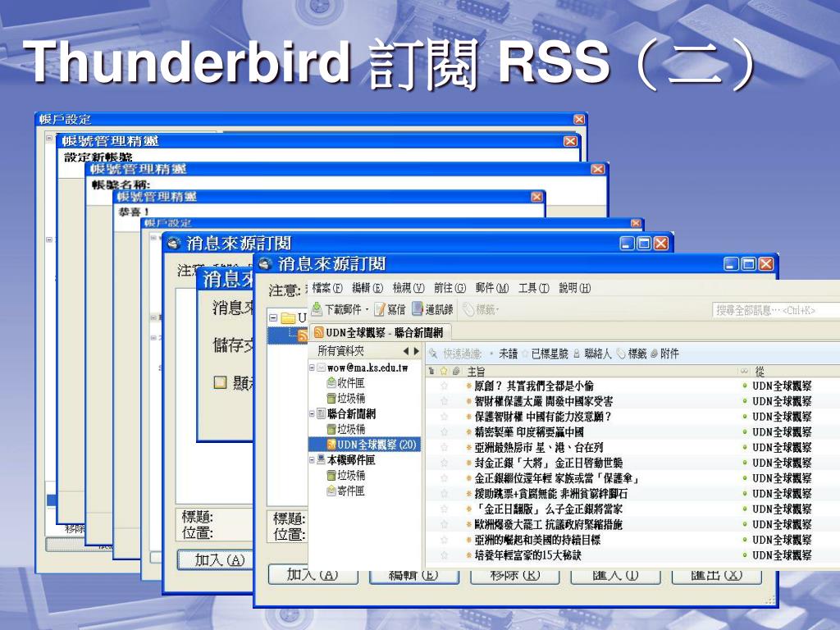The height and width of the screenshot is (630, 840).
Task: Toggle read dot for 智財權保護太嚴 message
Action: 745,400
